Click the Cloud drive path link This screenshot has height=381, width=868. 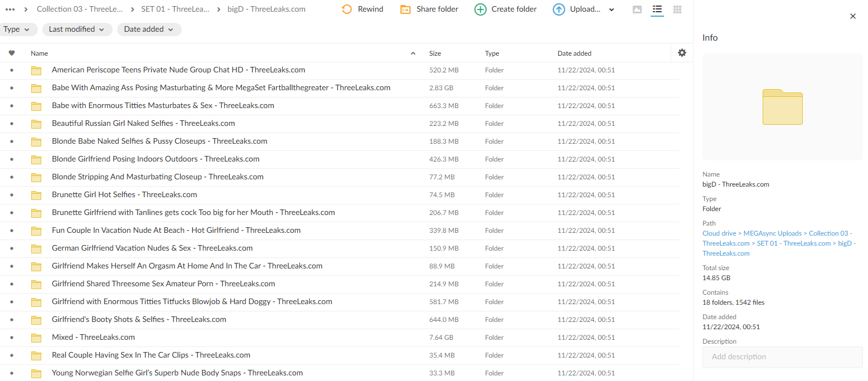coord(719,233)
